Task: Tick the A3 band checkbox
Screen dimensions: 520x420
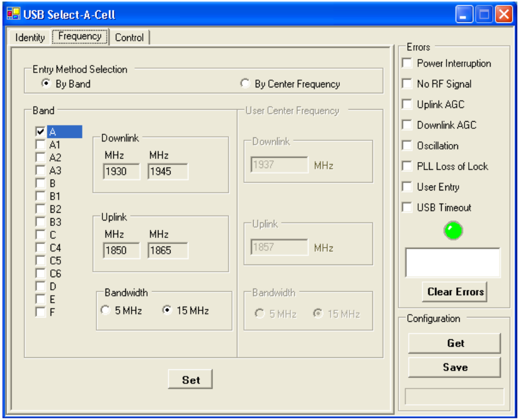Action: [x=40, y=170]
